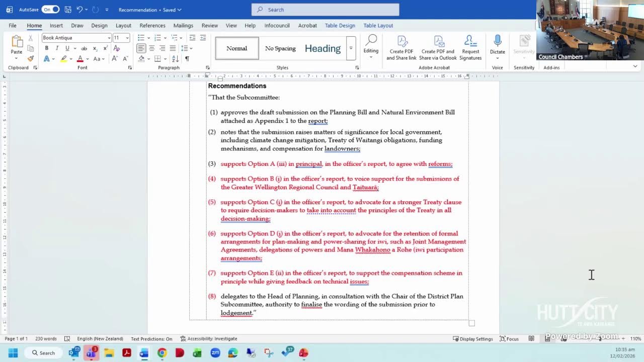Open Google Chrome from the taskbar
Viewport: 644px width, 362px height.
pos(162,353)
